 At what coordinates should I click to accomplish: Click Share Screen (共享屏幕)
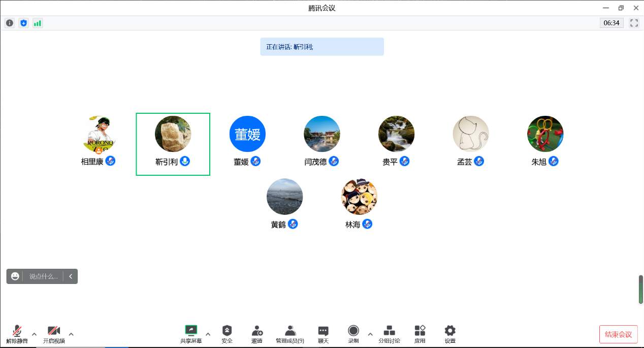[191, 334]
